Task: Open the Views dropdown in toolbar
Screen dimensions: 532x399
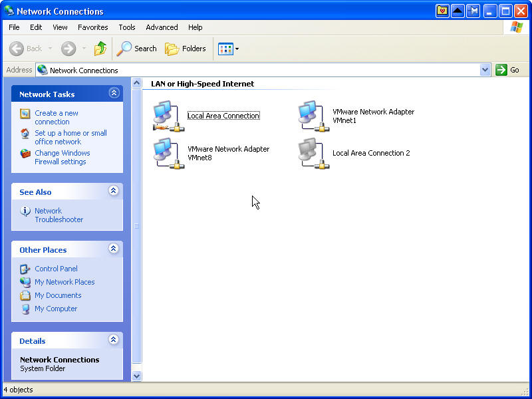Action: 228,49
